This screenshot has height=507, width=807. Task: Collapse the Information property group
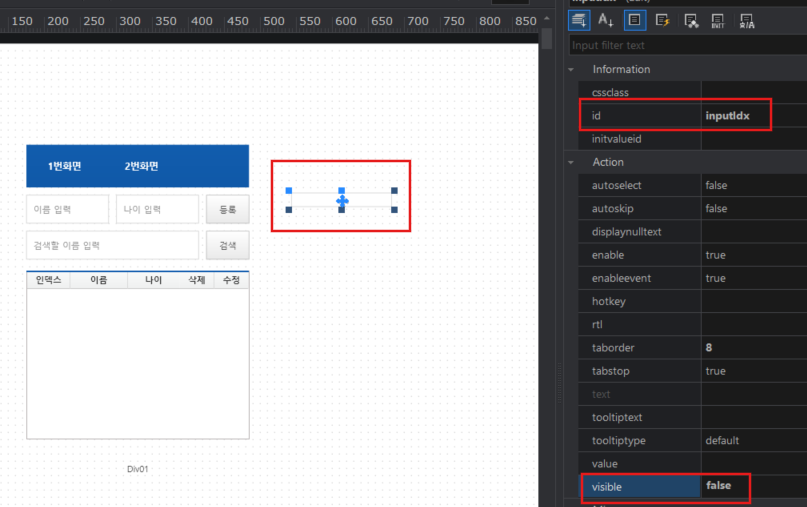[x=571, y=69]
